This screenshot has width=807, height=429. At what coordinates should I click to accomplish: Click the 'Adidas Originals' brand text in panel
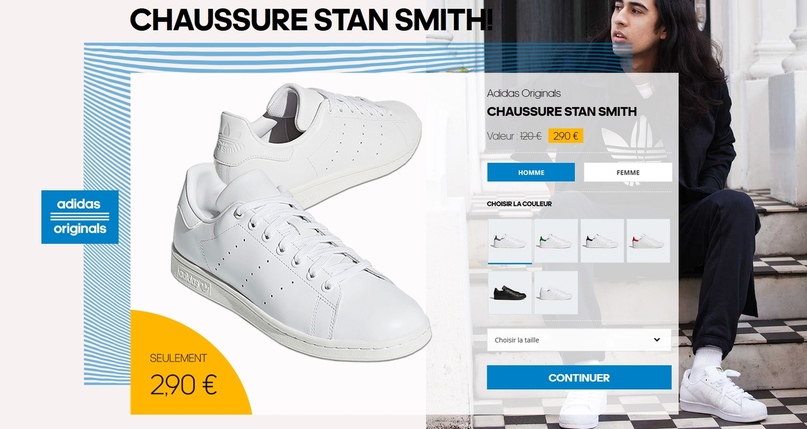click(523, 94)
